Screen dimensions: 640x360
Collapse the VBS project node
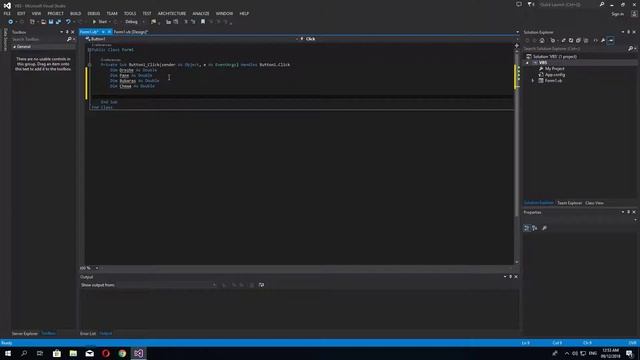coord(527,63)
